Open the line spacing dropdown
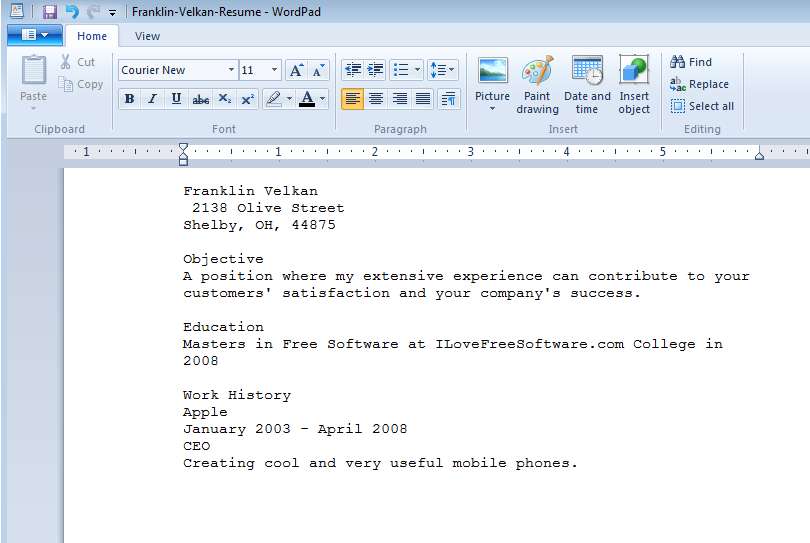The width and height of the screenshot is (810, 543). click(443, 70)
